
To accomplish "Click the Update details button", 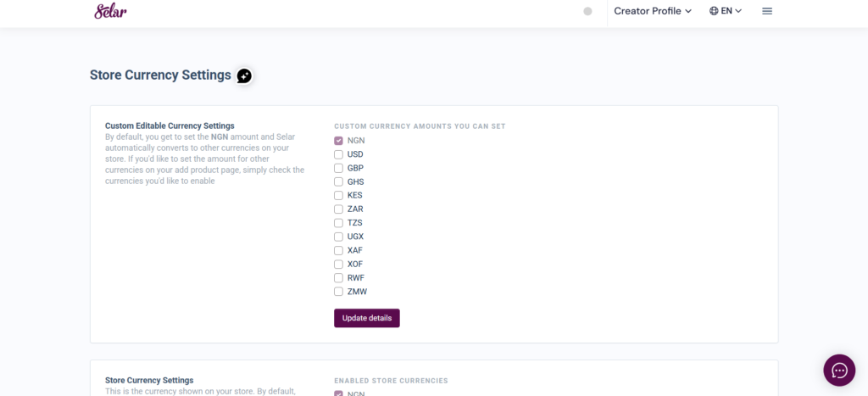I will click(x=366, y=318).
